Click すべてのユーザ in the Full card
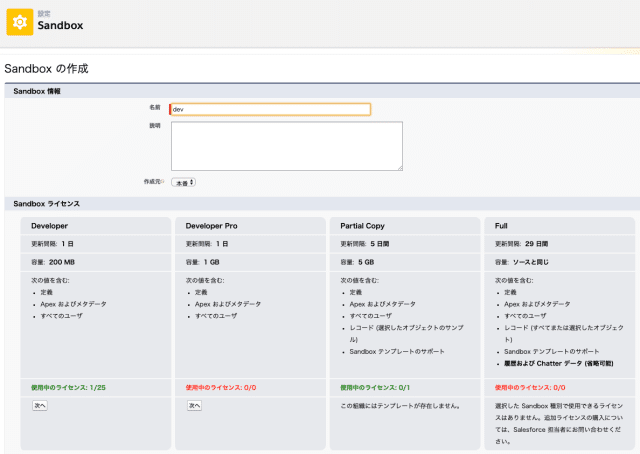This screenshot has width=640, height=454. [x=525, y=316]
